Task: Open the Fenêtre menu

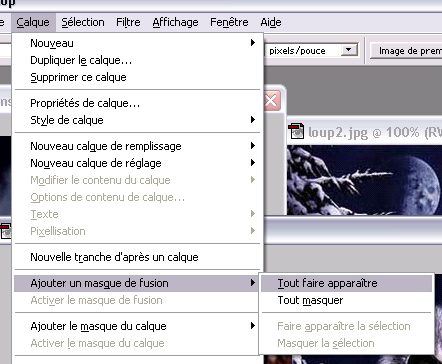Action: 229,22
